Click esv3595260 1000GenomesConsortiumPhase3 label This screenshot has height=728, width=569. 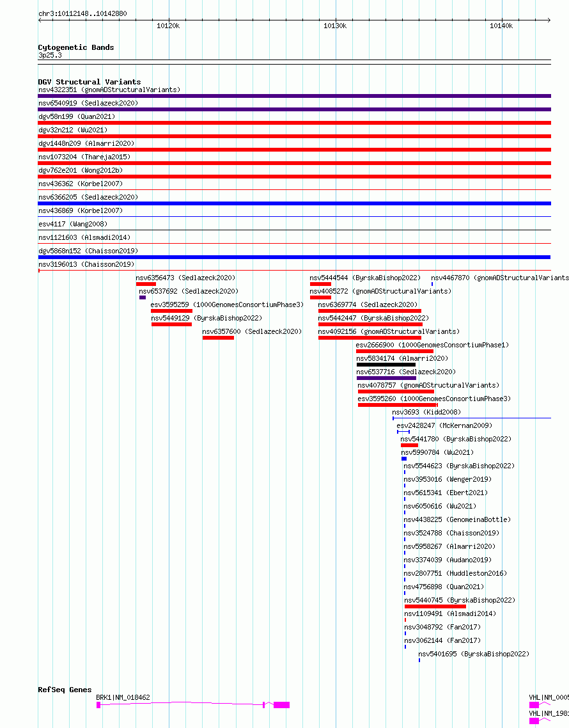coord(434,399)
